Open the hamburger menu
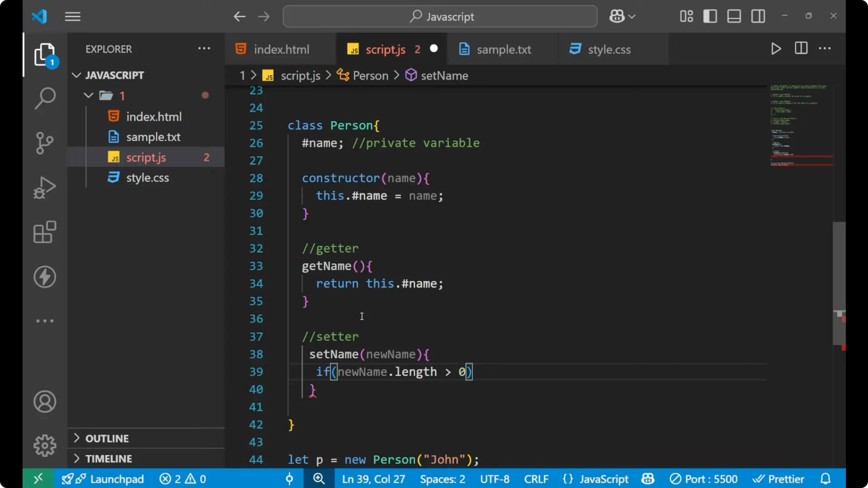 coord(72,16)
